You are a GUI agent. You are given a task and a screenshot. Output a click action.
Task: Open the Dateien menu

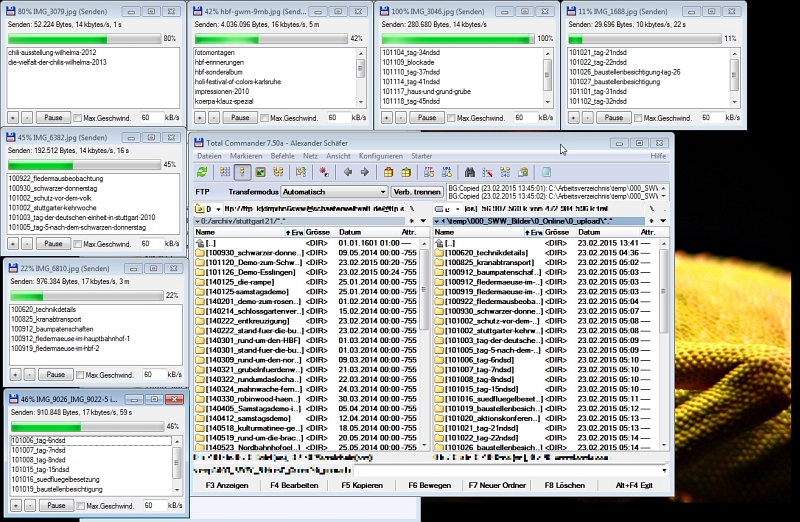pos(209,156)
